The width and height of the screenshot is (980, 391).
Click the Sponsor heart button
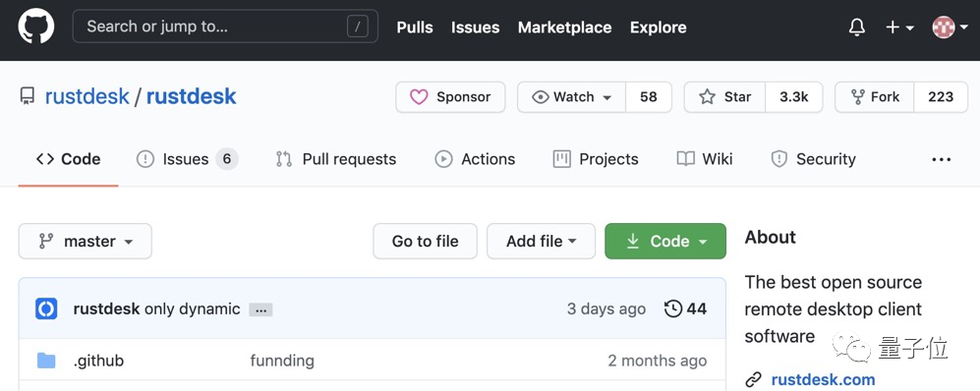point(450,97)
